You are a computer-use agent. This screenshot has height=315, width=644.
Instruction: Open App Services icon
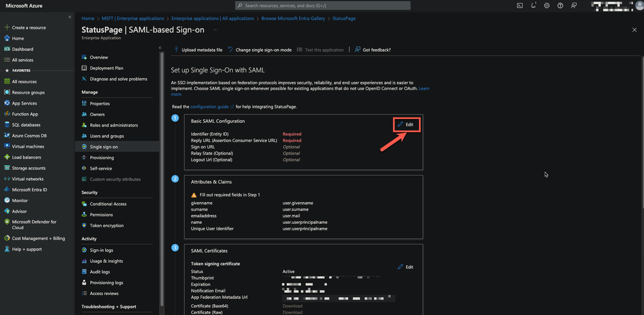(6, 103)
